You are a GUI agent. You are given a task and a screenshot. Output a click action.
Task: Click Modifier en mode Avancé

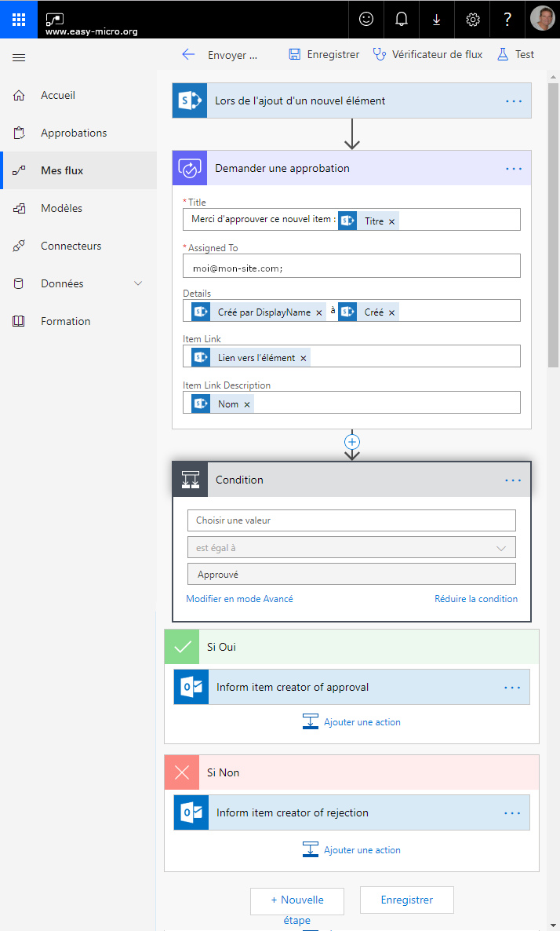(x=239, y=598)
